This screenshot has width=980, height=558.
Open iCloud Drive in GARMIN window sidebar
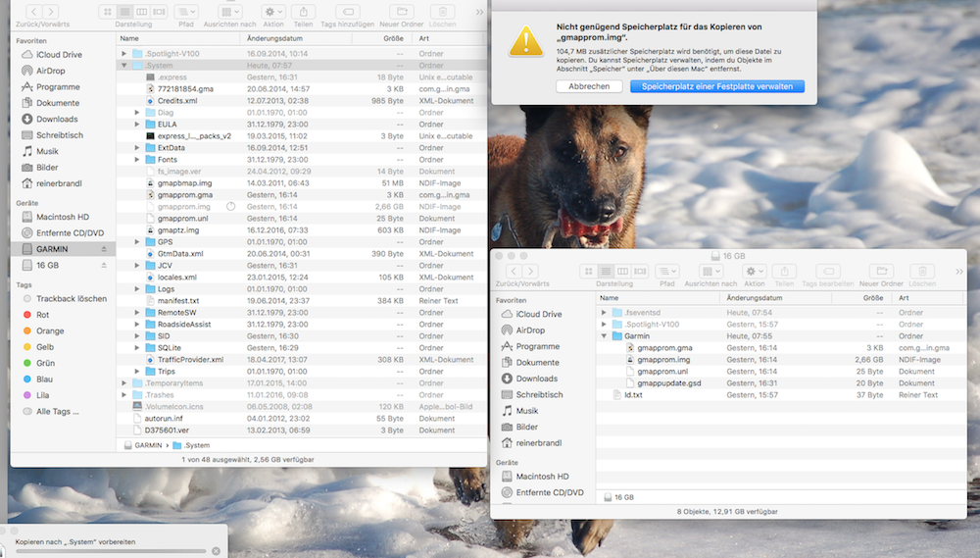click(59, 54)
